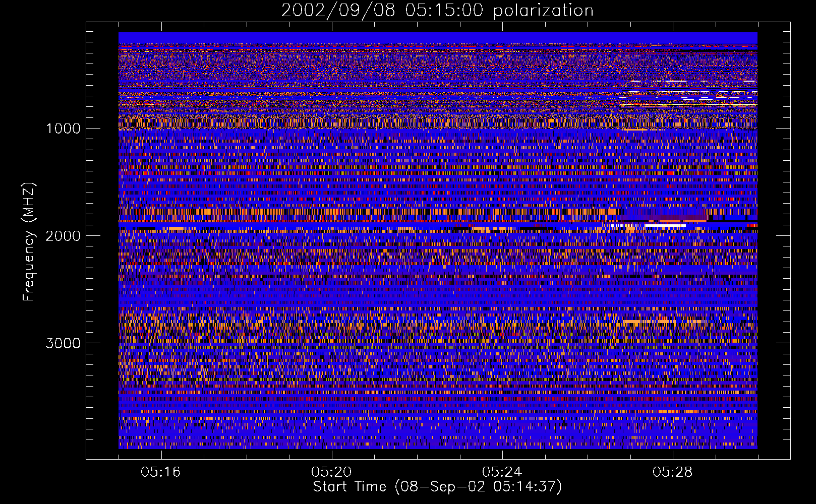This screenshot has height=504, width=816.
Task: Click the plot title '2002/09/08 05:15:00 polarization'
Action: (437, 11)
